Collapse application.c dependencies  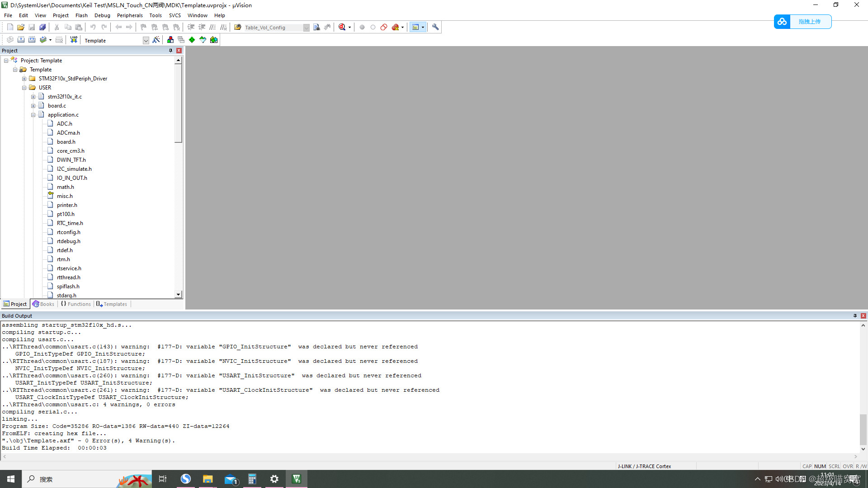coord(33,115)
